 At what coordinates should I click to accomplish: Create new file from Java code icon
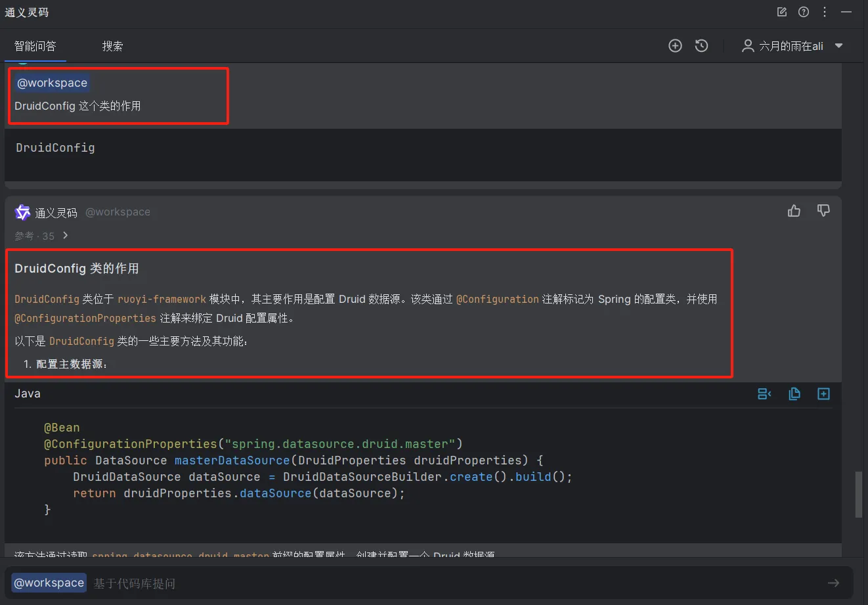[x=823, y=393]
